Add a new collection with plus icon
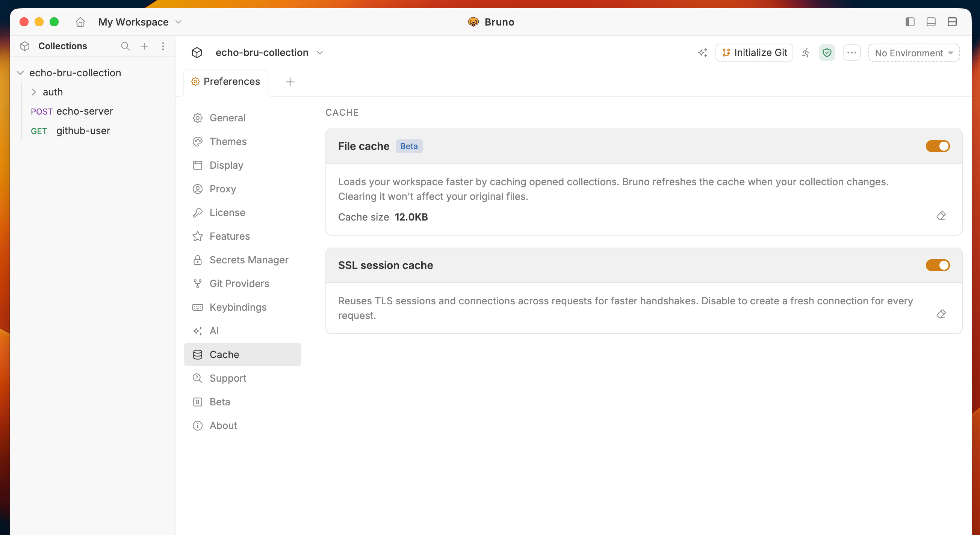Viewport: 980px width, 535px height. [144, 46]
